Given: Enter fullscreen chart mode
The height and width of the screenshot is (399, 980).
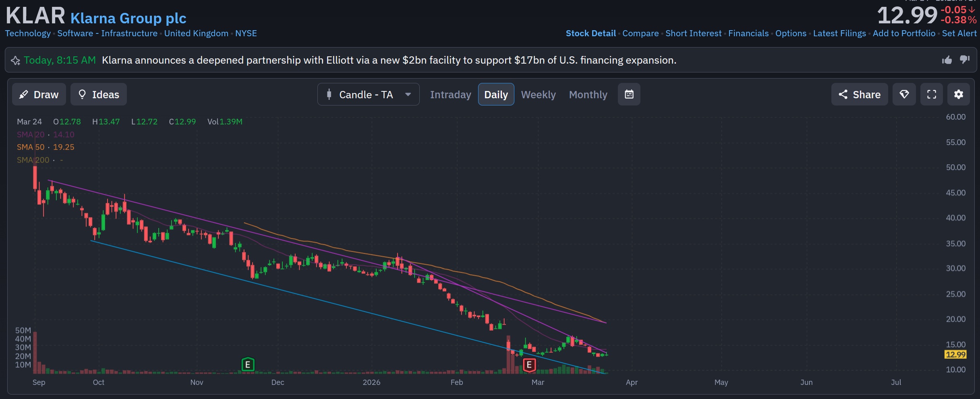Looking at the screenshot, I should click(932, 94).
